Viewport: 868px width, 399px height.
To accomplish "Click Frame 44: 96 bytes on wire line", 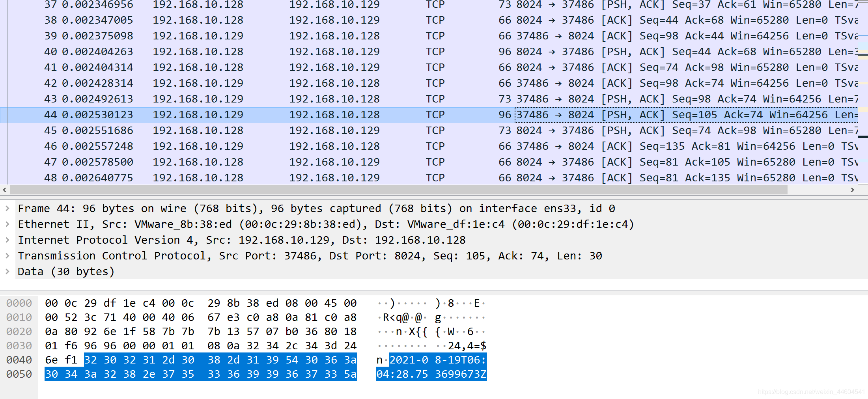I will click(x=316, y=209).
